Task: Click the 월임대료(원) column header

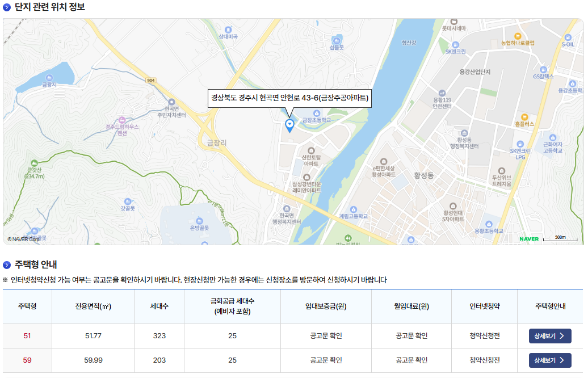Action: tap(411, 306)
